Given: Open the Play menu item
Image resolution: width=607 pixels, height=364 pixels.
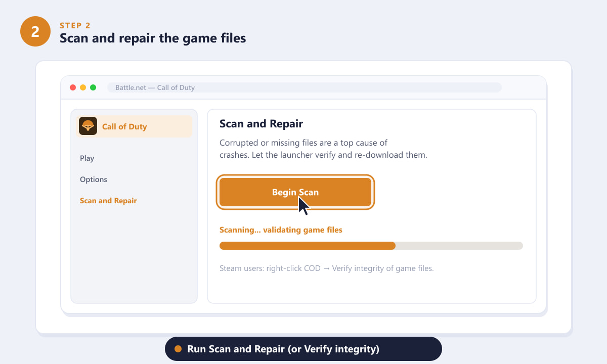Looking at the screenshot, I should pos(87,158).
